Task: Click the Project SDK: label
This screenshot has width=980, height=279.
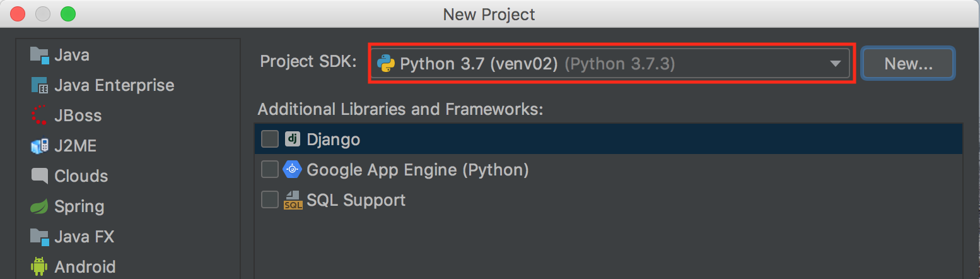Action: point(308,62)
